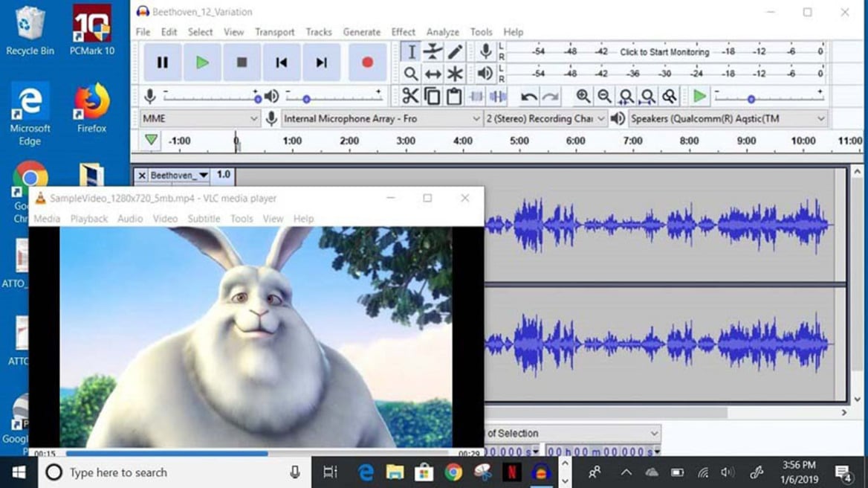Close the Beethoven audio track
The image size is (868, 488).
coord(142,176)
